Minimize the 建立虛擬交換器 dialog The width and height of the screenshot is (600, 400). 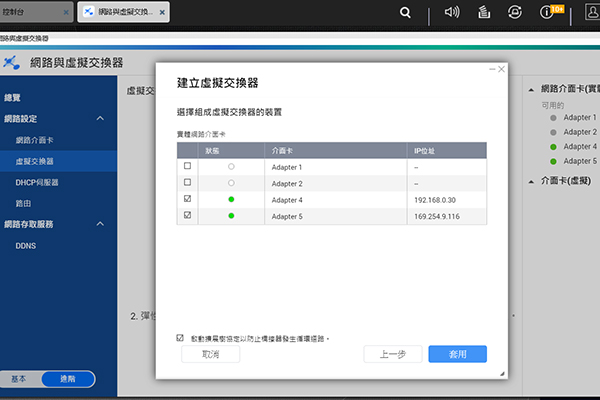tap(492, 69)
